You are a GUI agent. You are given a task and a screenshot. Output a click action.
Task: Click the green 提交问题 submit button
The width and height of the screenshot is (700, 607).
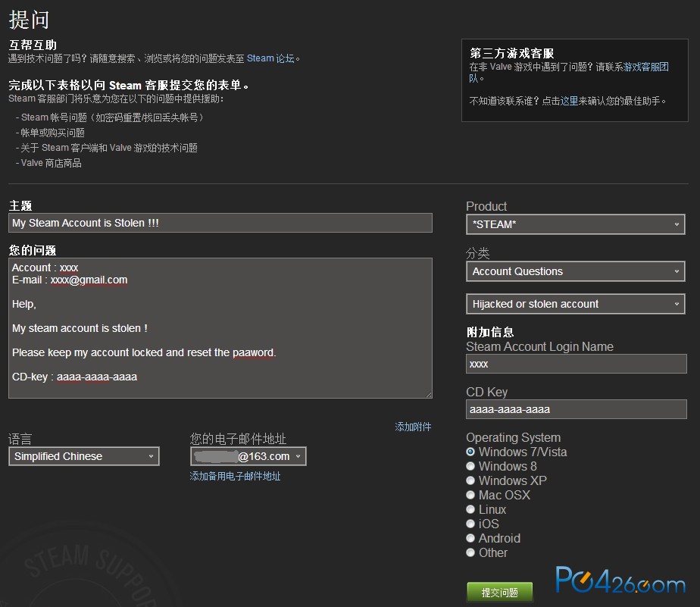pyautogui.click(x=499, y=593)
